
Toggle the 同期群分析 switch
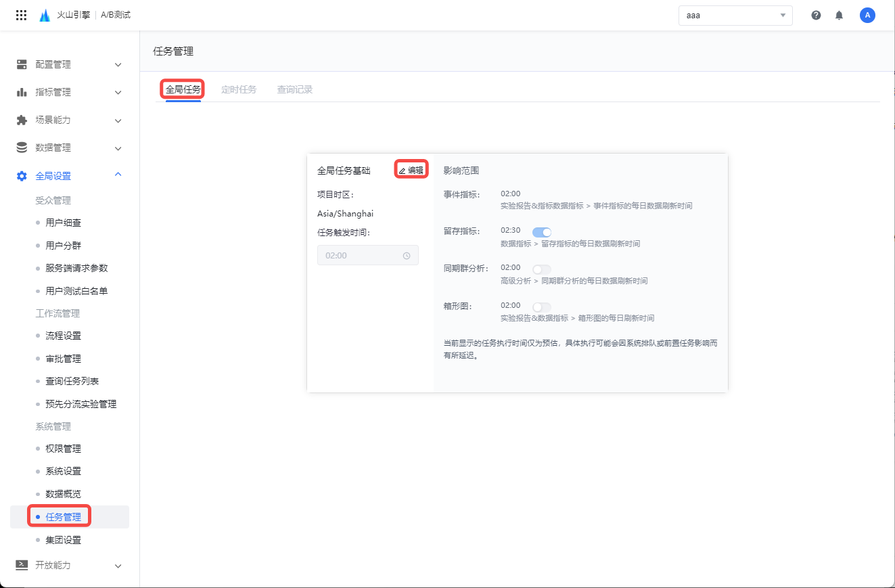pyautogui.click(x=542, y=269)
